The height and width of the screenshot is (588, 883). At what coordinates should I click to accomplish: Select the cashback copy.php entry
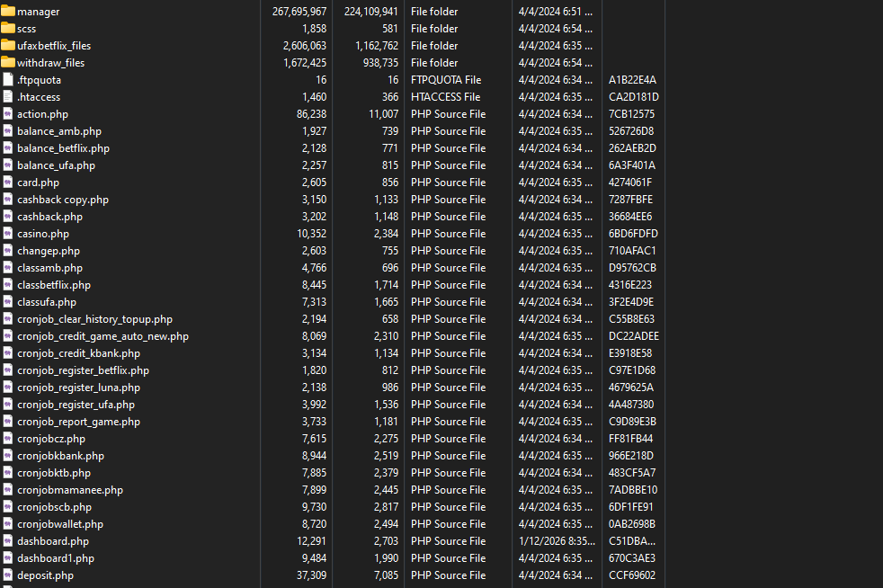(x=62, y=200)
